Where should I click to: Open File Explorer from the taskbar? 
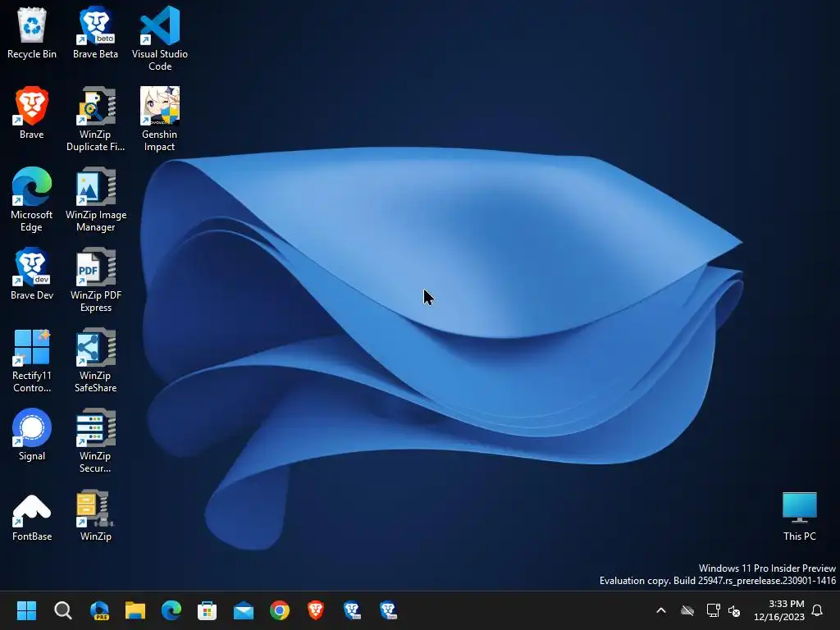[x=135, y=610]
